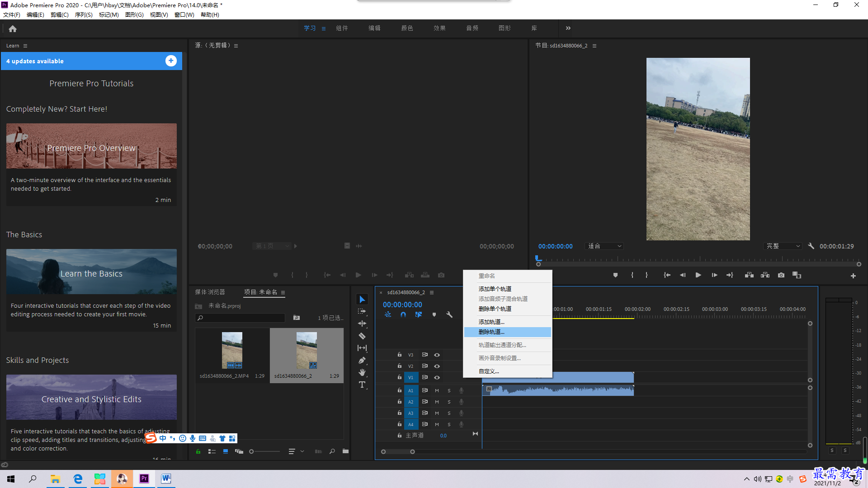Toggle lock on A4 track
Viewport: 868px width, 488px height.
coord(400,424)
